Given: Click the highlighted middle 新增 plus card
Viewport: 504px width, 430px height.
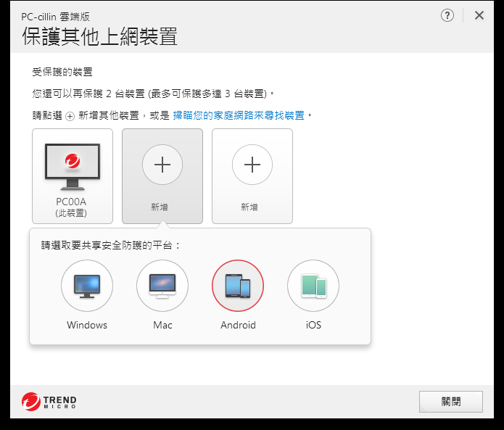Looking at the screenshot, I should 162,176.
